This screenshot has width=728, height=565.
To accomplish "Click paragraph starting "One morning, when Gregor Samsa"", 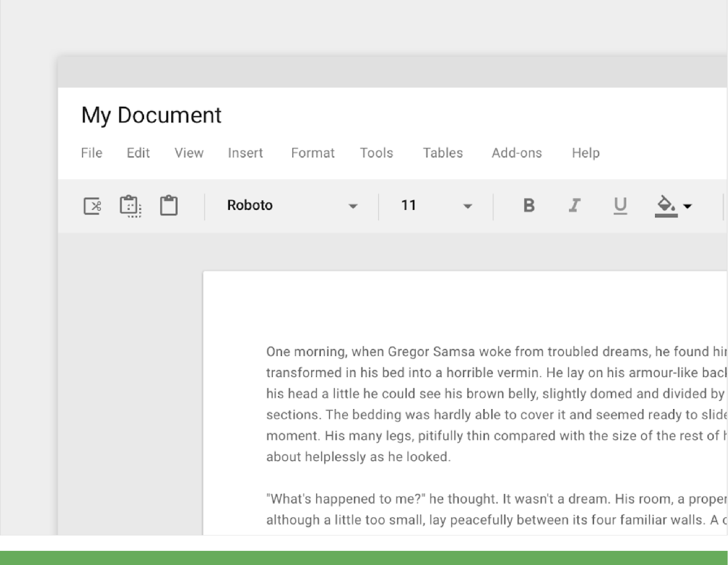I will click(x=497, y=404).
